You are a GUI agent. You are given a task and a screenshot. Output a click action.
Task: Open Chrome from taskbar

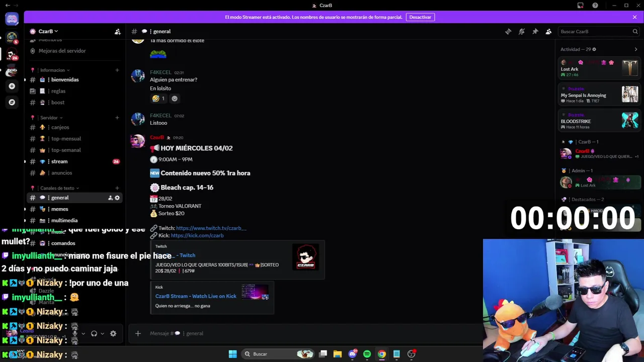point(382,354)
